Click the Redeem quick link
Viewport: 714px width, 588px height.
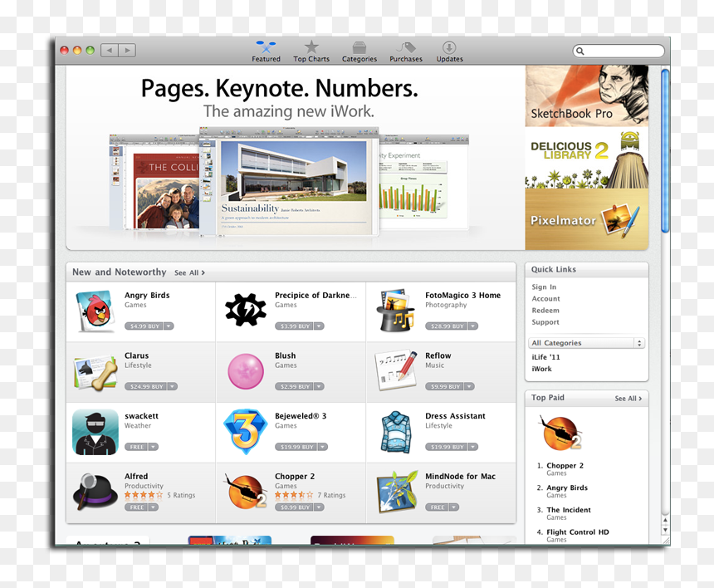click(545, 311)
